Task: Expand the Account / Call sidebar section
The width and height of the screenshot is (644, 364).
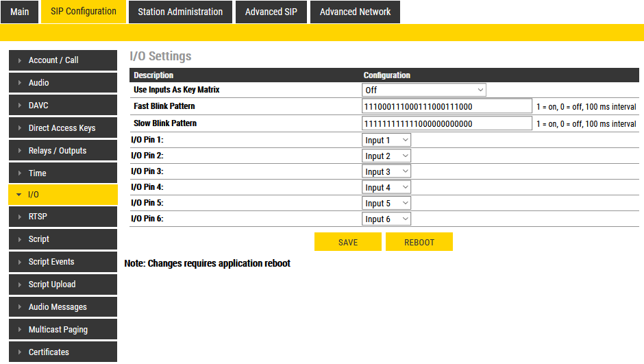Action: click(62, 60)
